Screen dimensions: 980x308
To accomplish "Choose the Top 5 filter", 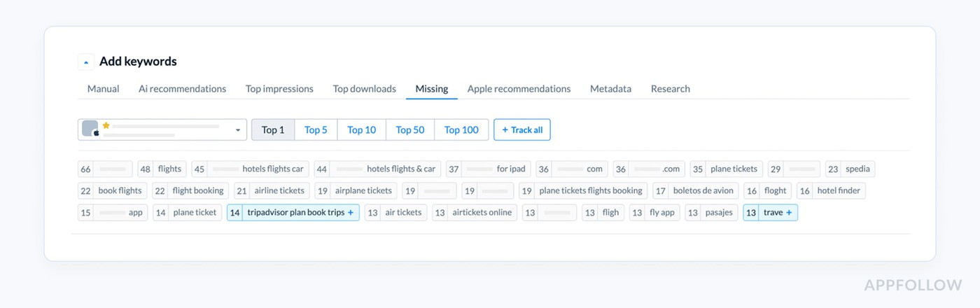I will 316,129.
